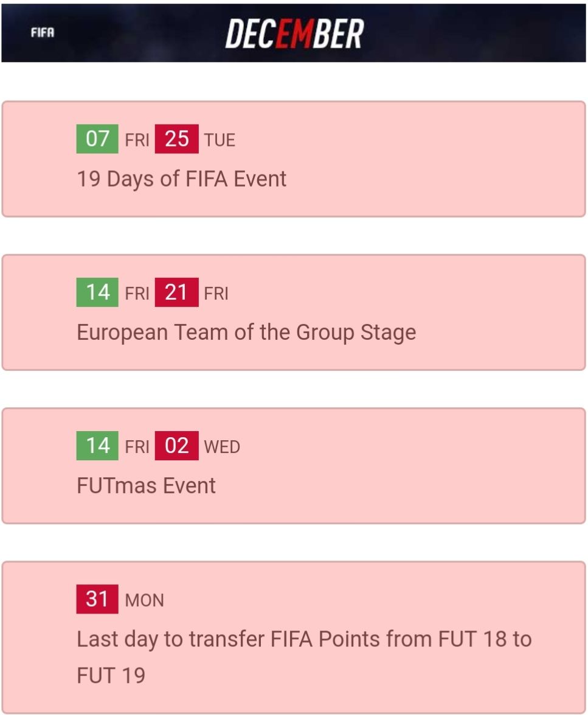Click the MON weekday label

(144, 601)
